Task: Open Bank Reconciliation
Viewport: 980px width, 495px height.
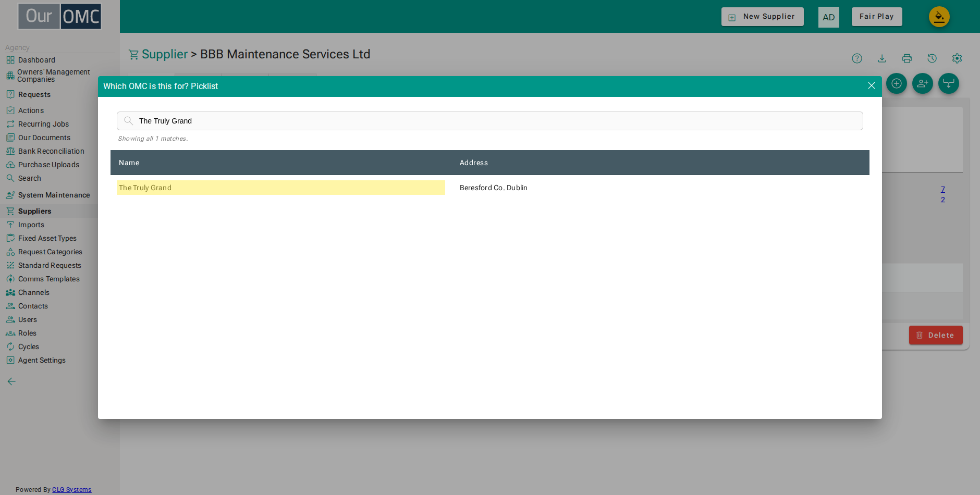Action: point(51,151)
